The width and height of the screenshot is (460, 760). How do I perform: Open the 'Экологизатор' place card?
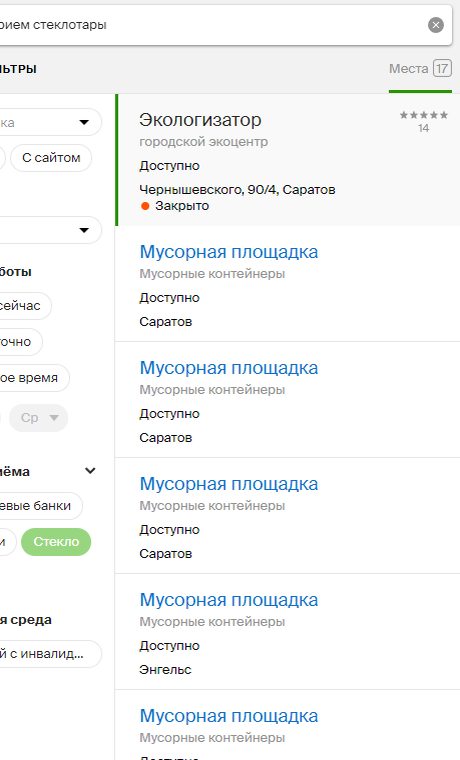288,160
